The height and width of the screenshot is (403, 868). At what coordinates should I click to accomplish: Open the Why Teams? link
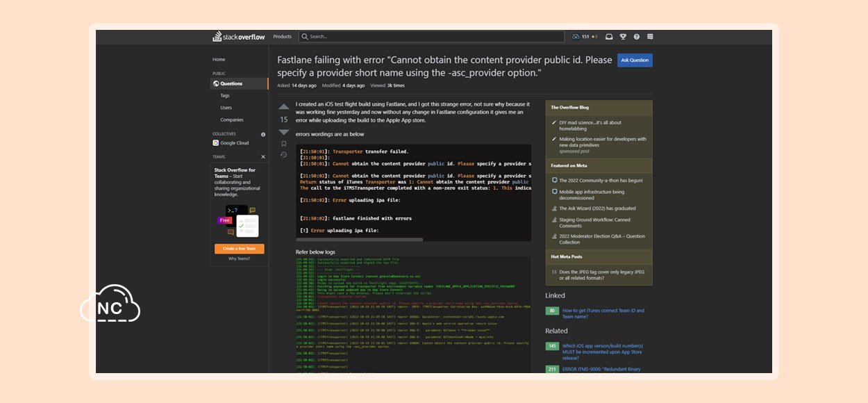(x=239, y=258)
